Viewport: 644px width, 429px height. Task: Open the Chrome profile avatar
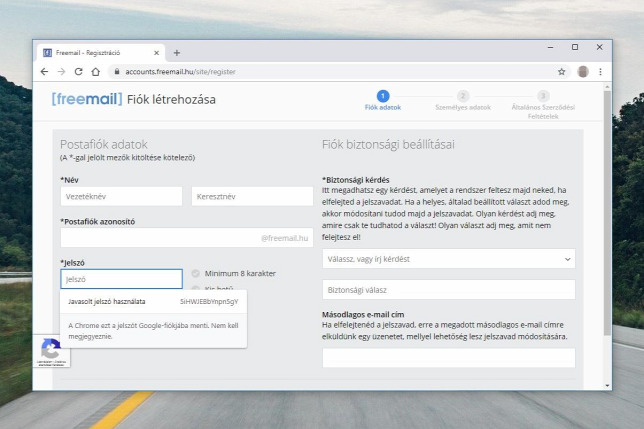coord(583,72)
